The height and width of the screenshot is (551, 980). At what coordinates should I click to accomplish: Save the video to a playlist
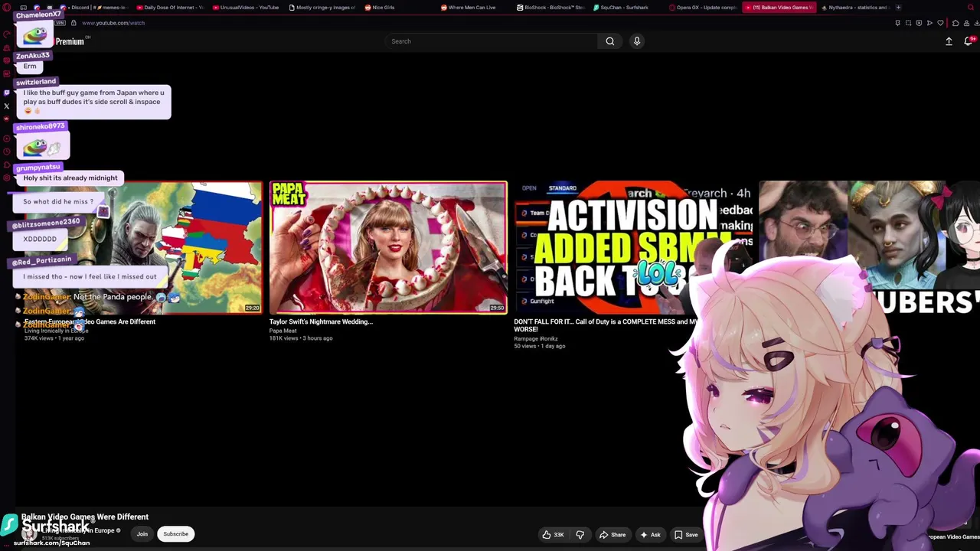[x=686, y=535]
